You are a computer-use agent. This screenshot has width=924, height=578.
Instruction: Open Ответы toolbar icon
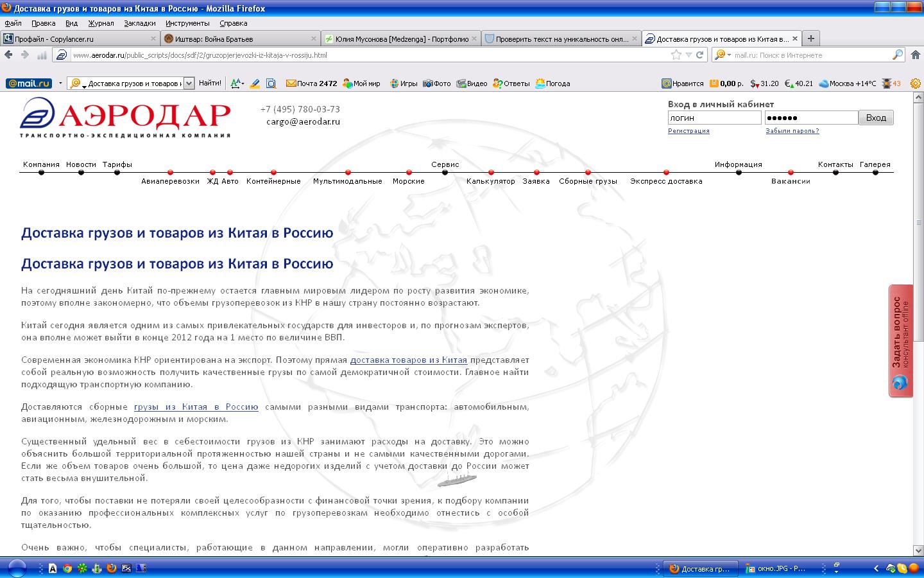click(511, 83)
